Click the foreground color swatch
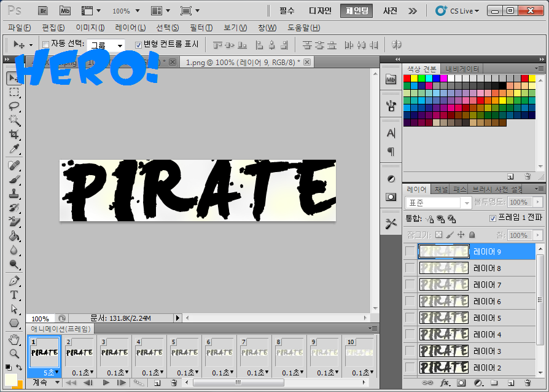 point(11,379)
